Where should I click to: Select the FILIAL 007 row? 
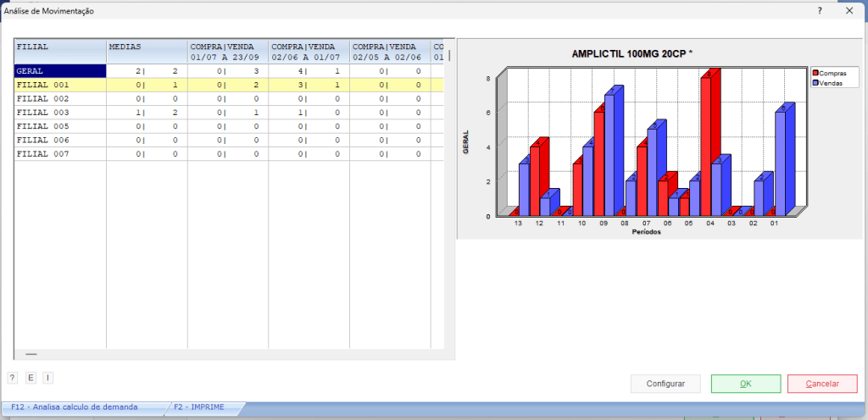(59, 153)
